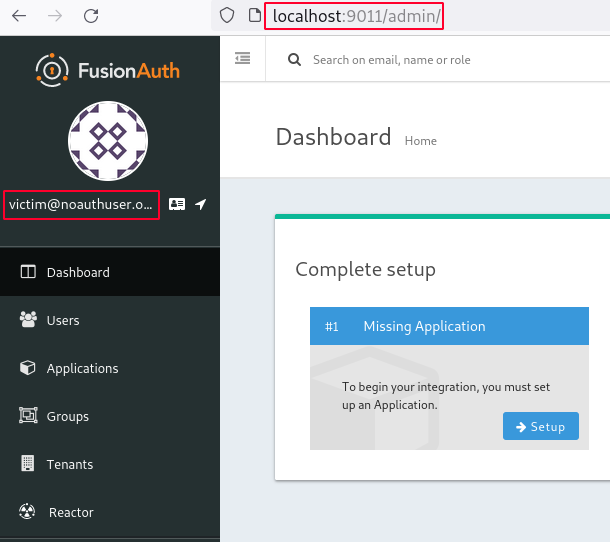Click the Users group icon in sidebar
Viewport: 610px width, 542px height.
[x=28, y=319]
